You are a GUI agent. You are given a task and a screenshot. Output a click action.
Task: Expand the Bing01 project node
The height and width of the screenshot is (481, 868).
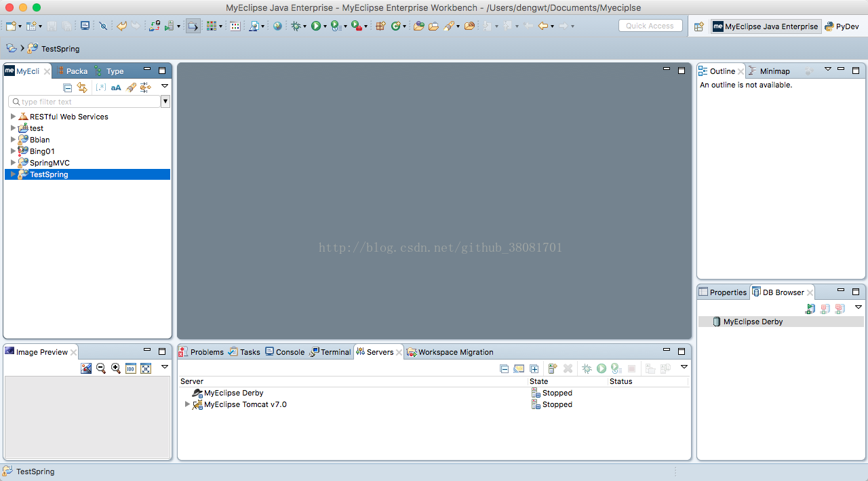click(13, 151)
